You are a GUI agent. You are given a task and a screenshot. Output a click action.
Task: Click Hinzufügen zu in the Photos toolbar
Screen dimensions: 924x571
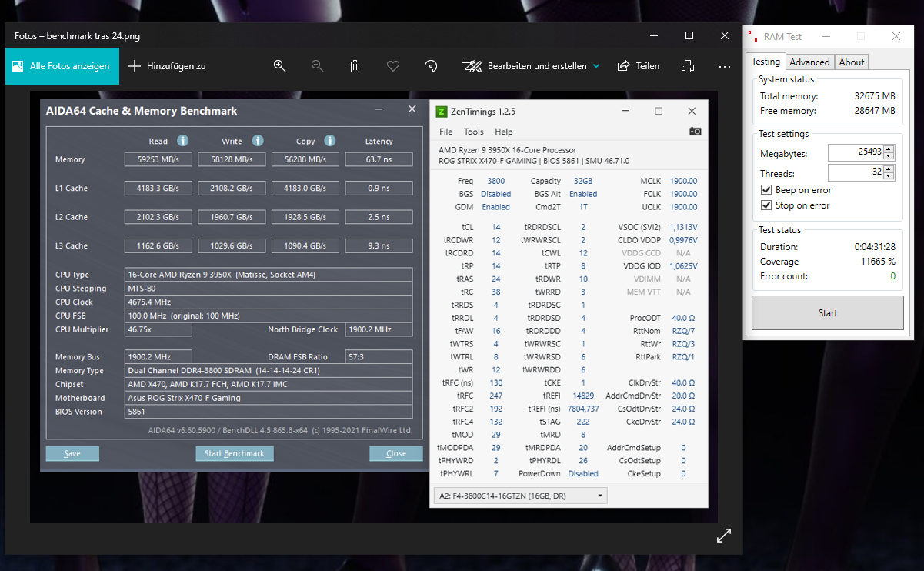(x=167, y=66)
